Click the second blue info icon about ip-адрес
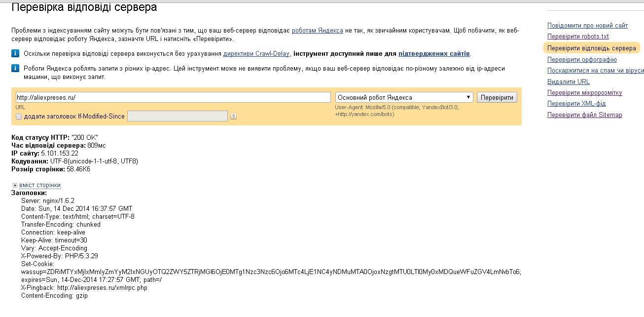 (16, 69)
